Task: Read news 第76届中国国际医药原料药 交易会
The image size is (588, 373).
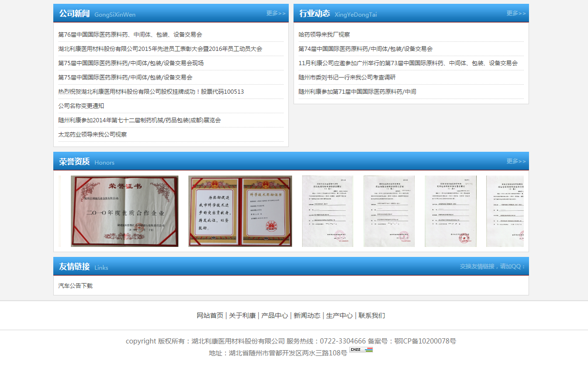Action: [x=130, y=35]
